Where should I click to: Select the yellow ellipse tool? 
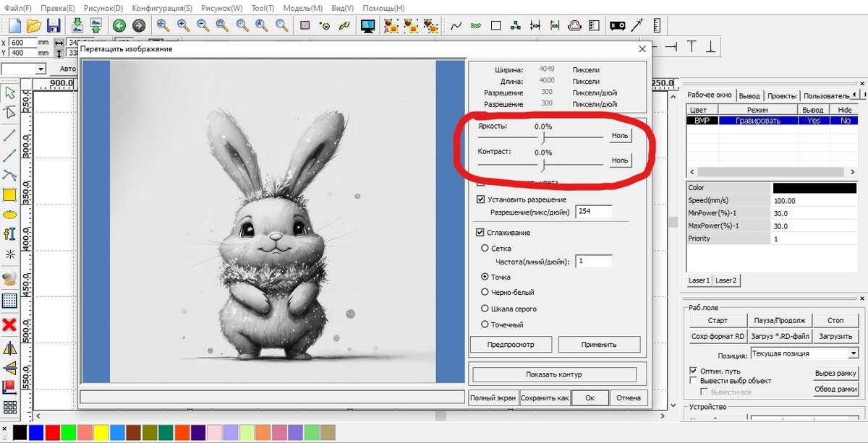(9, 215)
